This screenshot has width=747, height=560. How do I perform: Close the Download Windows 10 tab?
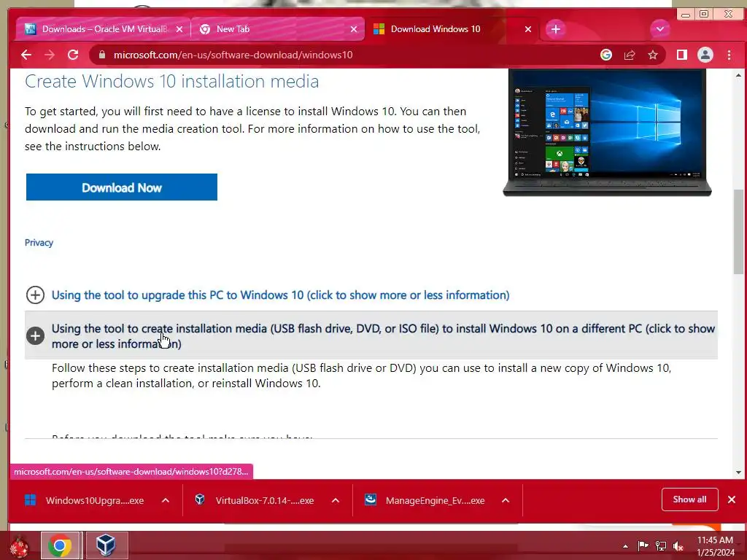pyautogui.click(x=528, y=29)
